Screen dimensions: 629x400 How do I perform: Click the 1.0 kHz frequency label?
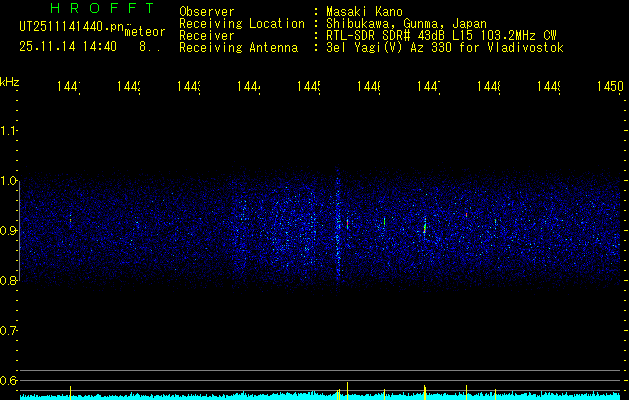pyautogui.click(x=8, y=181)
